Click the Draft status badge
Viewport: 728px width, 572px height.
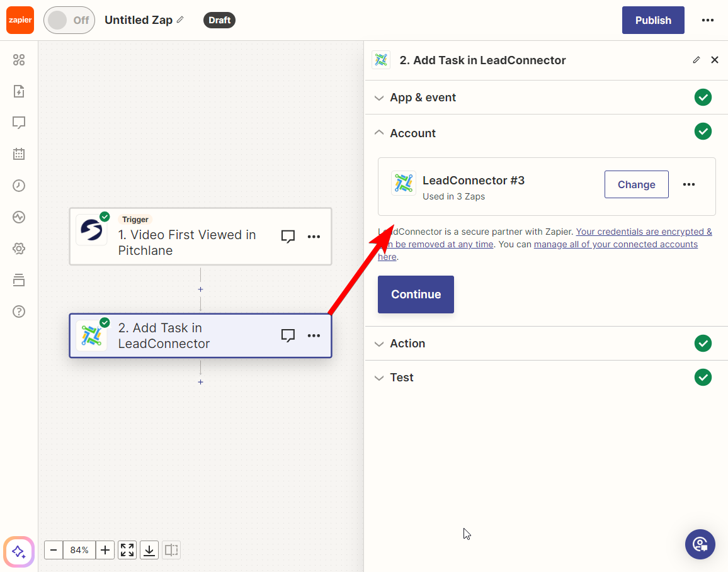(x=219, y=20)
